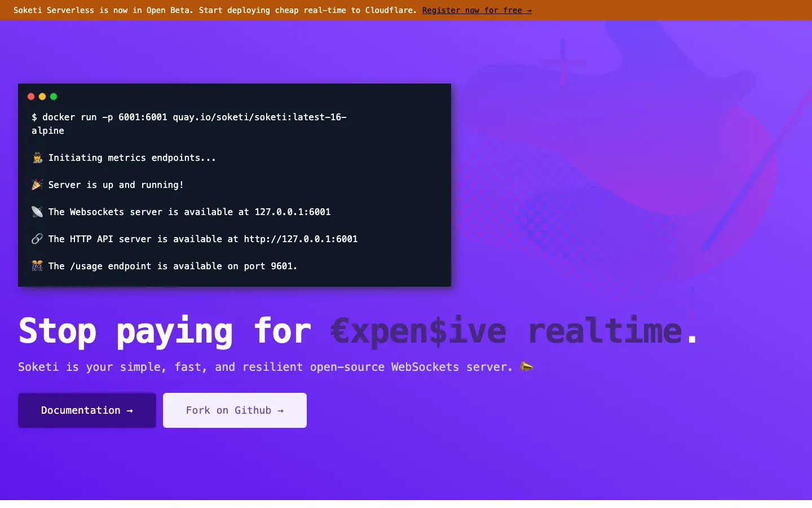Viewport: 812px width, 508px height.
Task: Click the '/usage endpoint is available on port 9601' line
Action: 173,266
